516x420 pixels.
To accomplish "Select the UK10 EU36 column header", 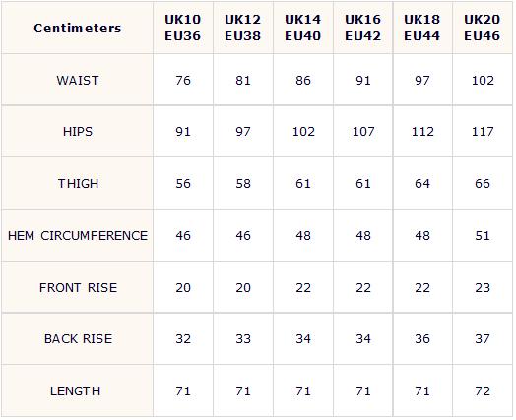I will click(183, 28).
